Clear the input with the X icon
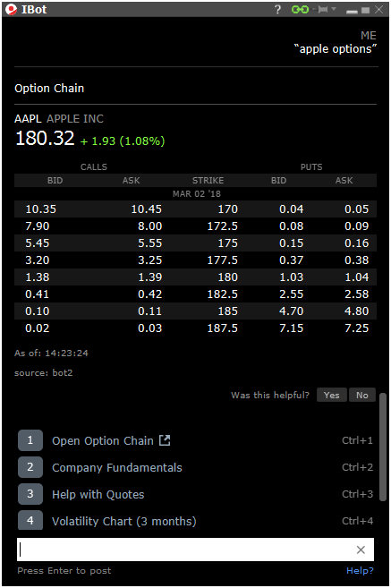Viewport: 391px width, 588px height. 361,550
